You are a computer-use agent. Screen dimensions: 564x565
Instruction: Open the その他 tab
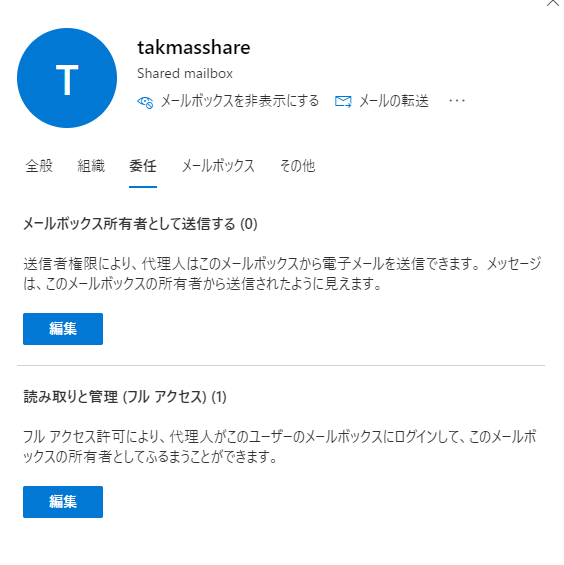(297, 166)
